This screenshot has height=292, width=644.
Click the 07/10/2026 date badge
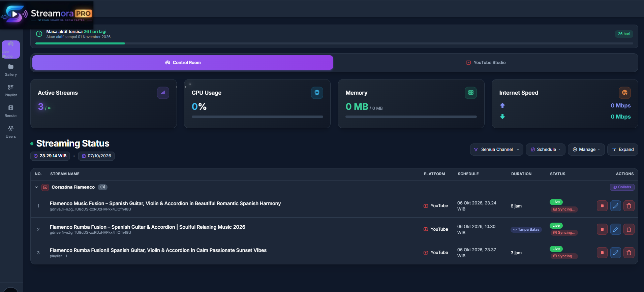pos(96,156)
